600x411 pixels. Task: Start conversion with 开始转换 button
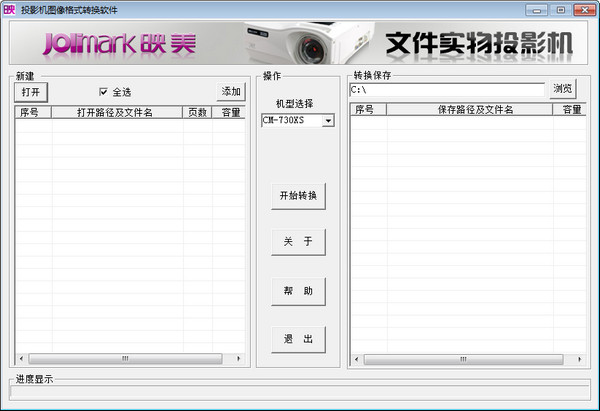[298, 196]
